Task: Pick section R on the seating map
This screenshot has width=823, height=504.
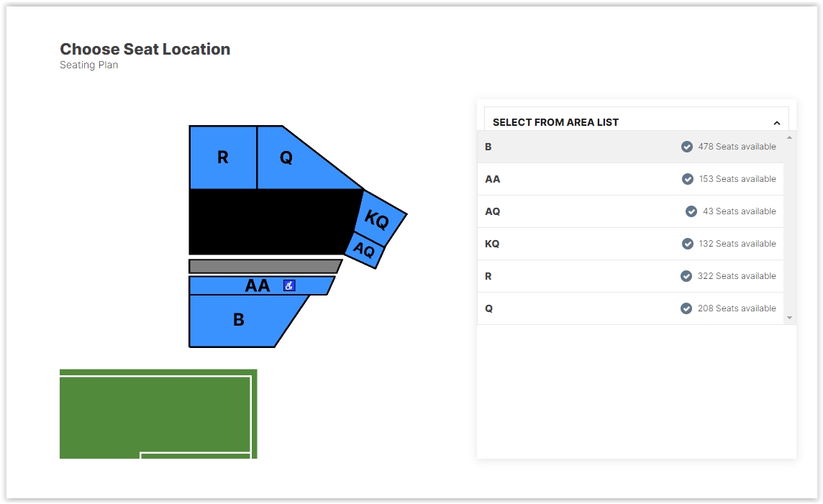Action: (x=223, y=157)
